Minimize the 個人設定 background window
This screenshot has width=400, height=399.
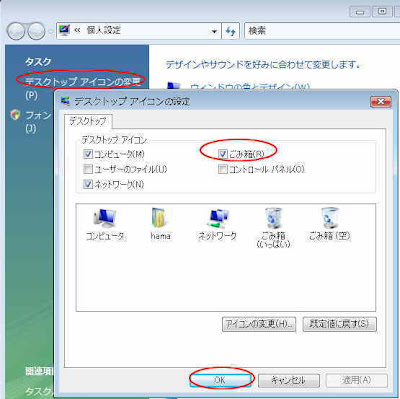[x=359, y=12]
